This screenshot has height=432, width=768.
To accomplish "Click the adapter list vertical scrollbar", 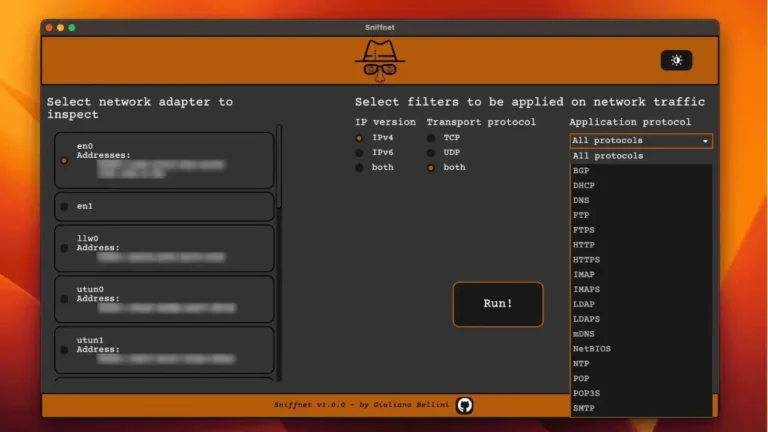I will click(279, 167).
